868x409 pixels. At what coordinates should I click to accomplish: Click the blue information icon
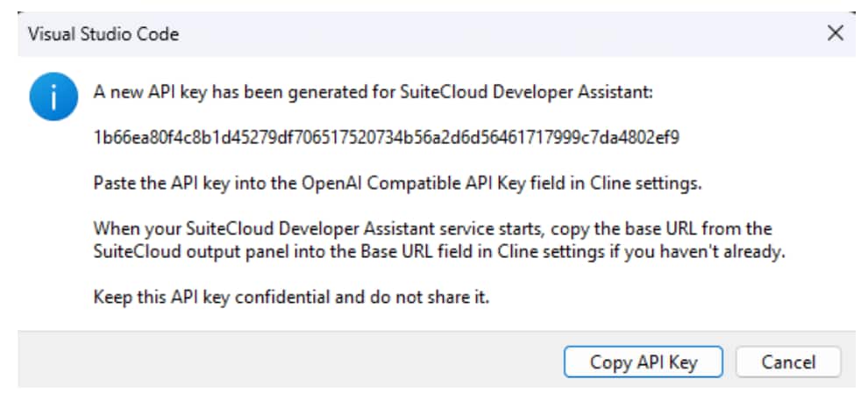(53, 97)
